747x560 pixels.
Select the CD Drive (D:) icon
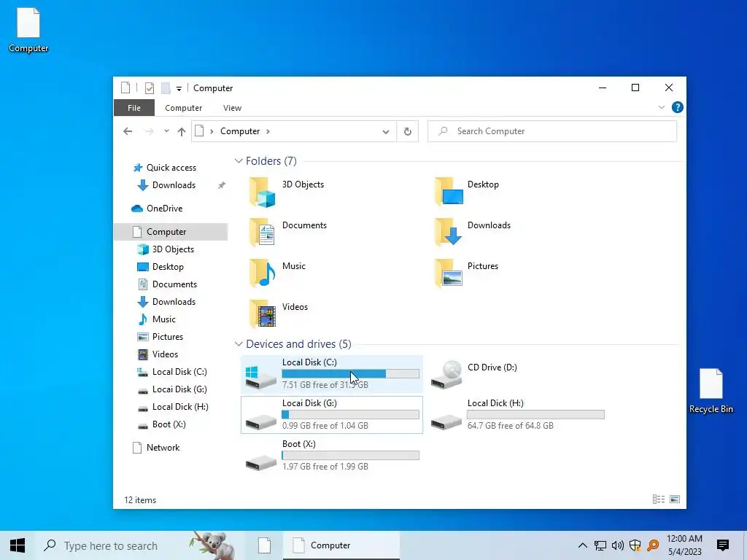[446, 374]
